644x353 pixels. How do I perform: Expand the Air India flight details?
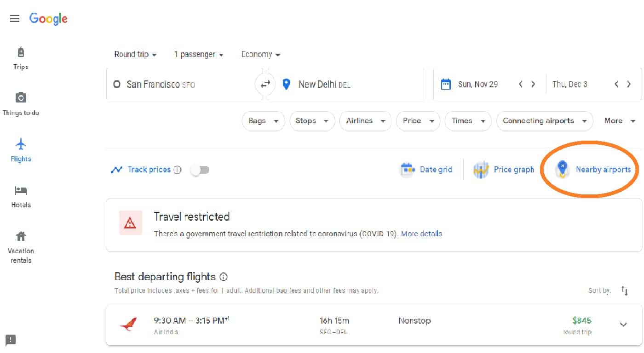click(623, 325)
